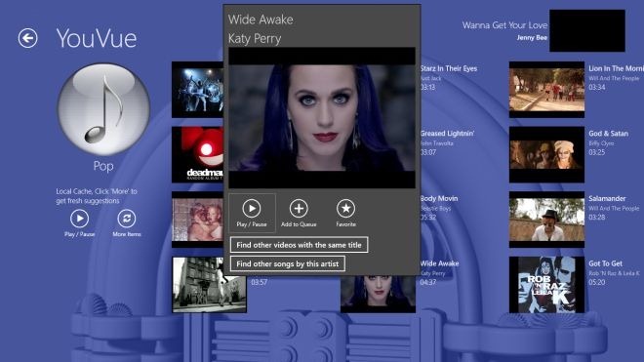This screenshot has width=644, height=362.
Task: Click the Starz In Their Eyes title
Action: click(449, 68)
